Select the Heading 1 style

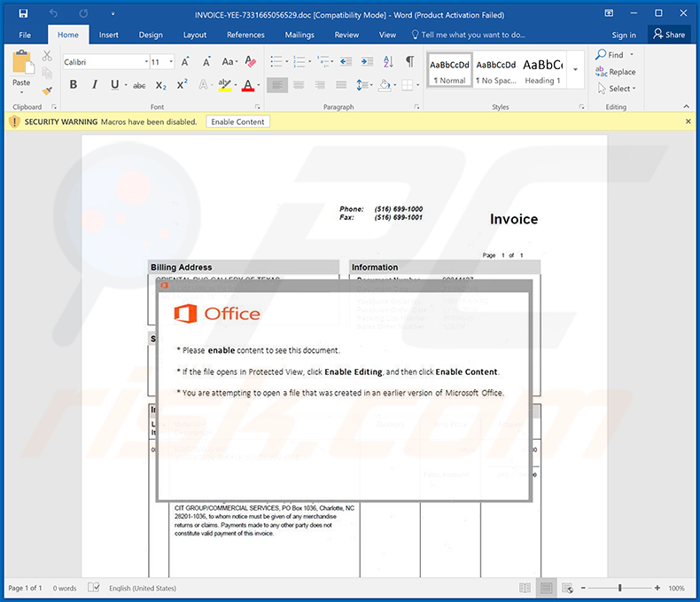543,72
